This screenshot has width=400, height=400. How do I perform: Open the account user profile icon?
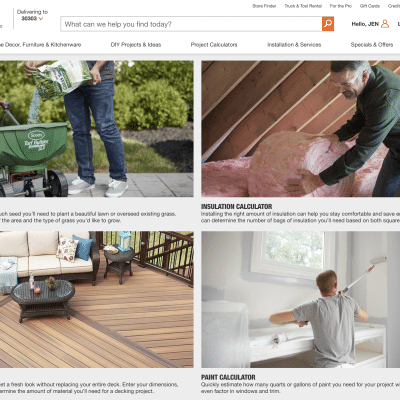(x=385, y=24)
